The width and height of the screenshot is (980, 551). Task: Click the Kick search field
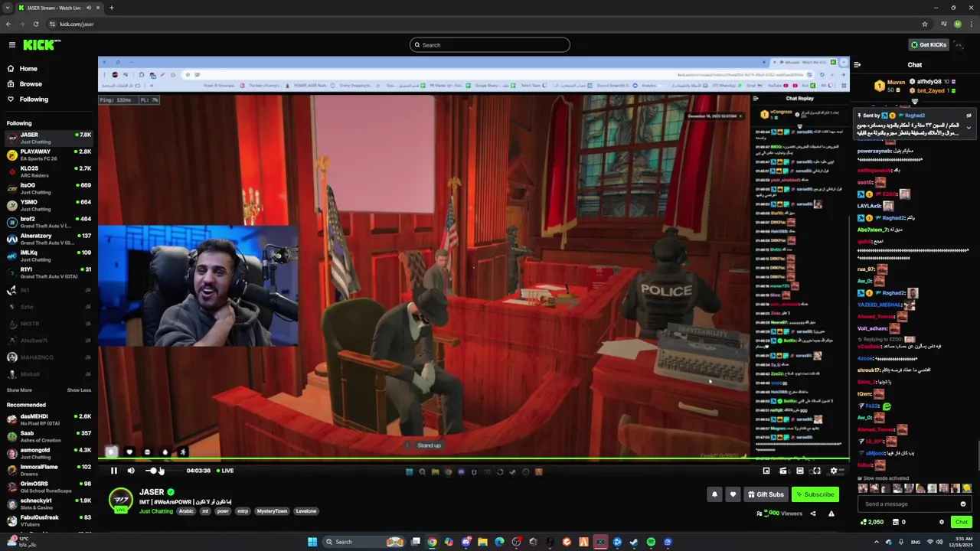[x=490, y=45]
